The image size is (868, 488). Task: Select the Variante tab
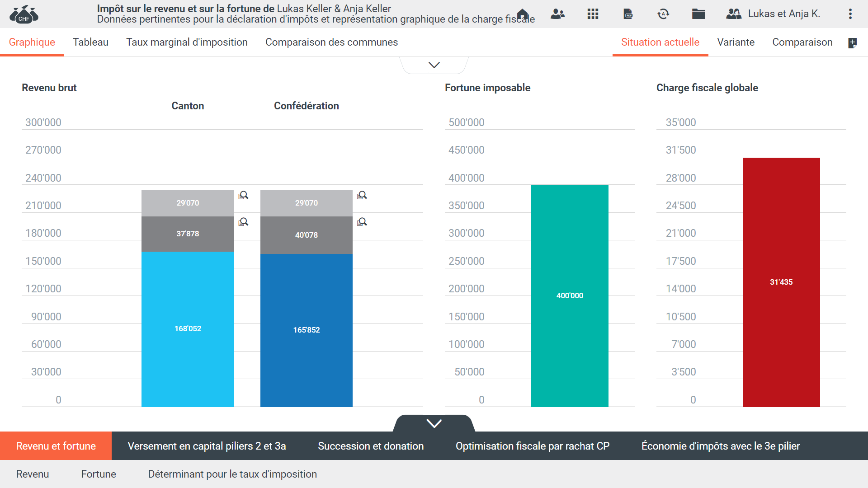pyautogui.click(x=736, y=42)
